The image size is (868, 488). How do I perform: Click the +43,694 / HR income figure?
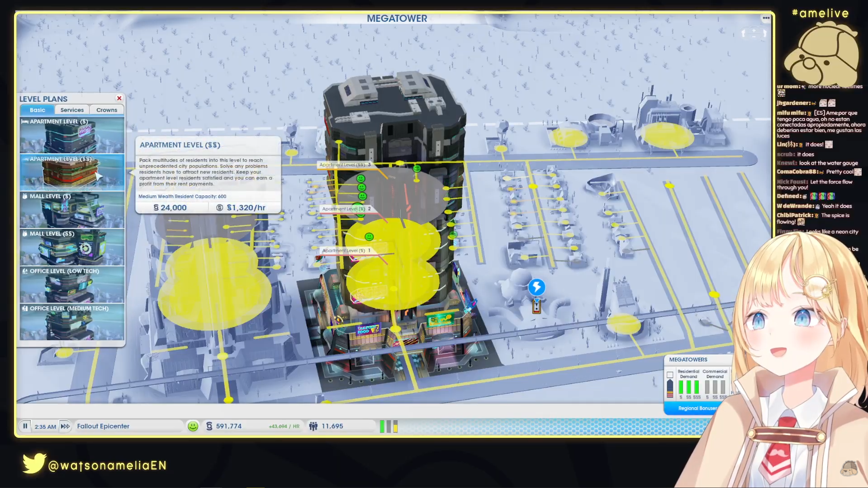click(x=284, y=426)
